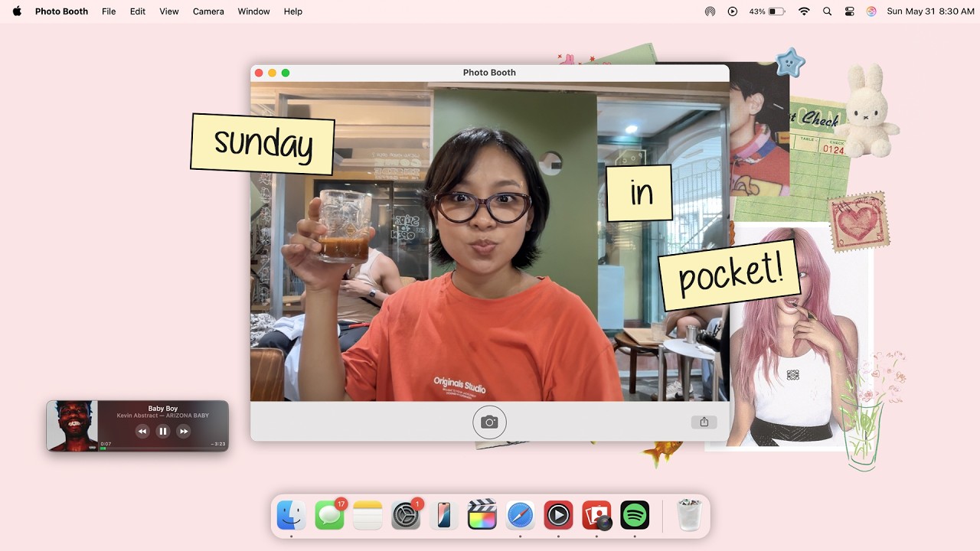980x551 pixels.
Task: Open the red play-button app in dock
Action: pos(559,515)
